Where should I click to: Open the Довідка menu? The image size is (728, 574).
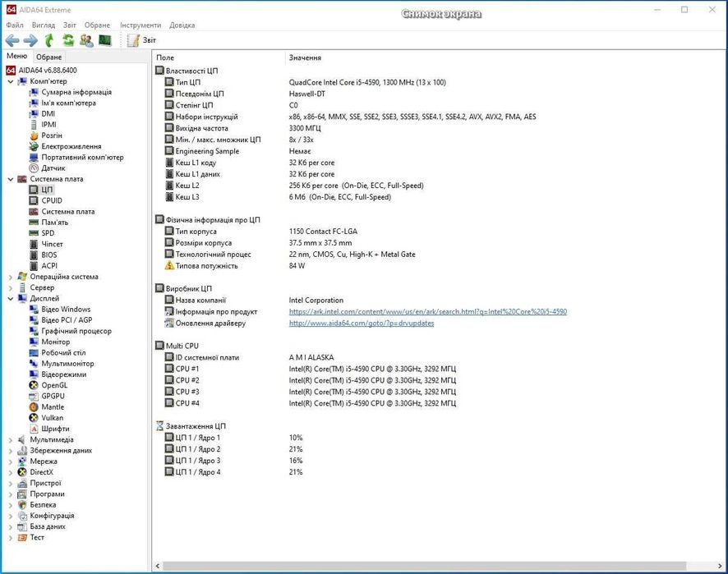[182, 25]
